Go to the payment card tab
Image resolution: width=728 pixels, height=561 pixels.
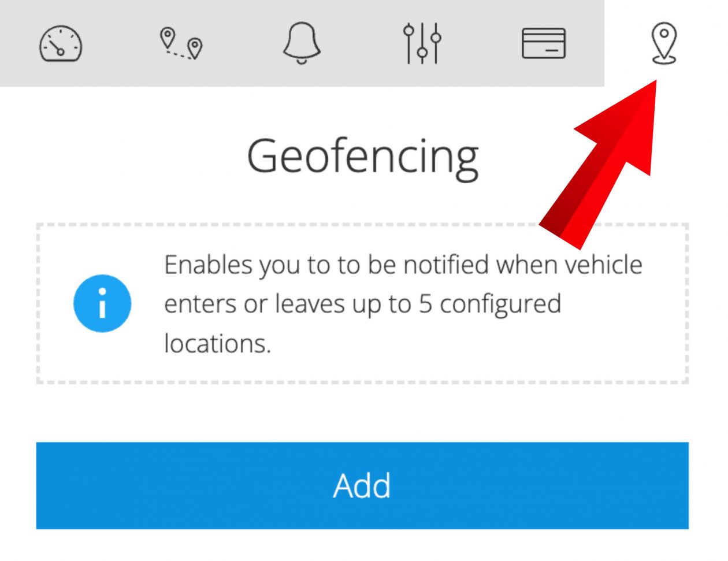tap(544, 43)
